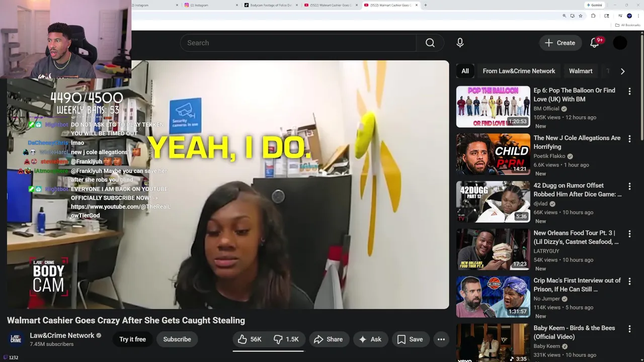Viewport: 644px width, 362px height.
Task: Open options for New Orleans Food Tour video
Action: coord(629,234)
